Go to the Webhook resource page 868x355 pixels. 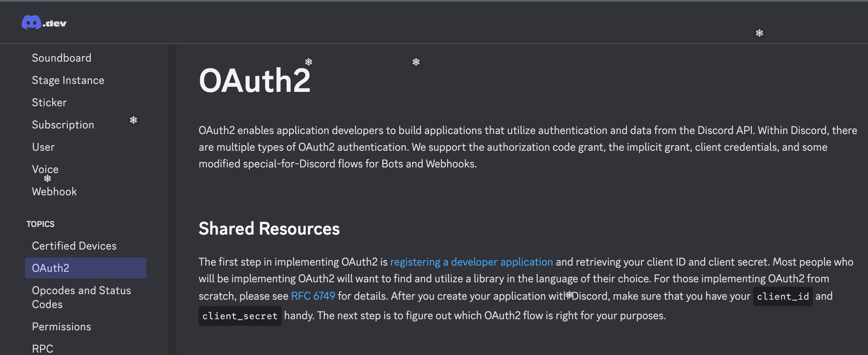(x=54, y=191)
